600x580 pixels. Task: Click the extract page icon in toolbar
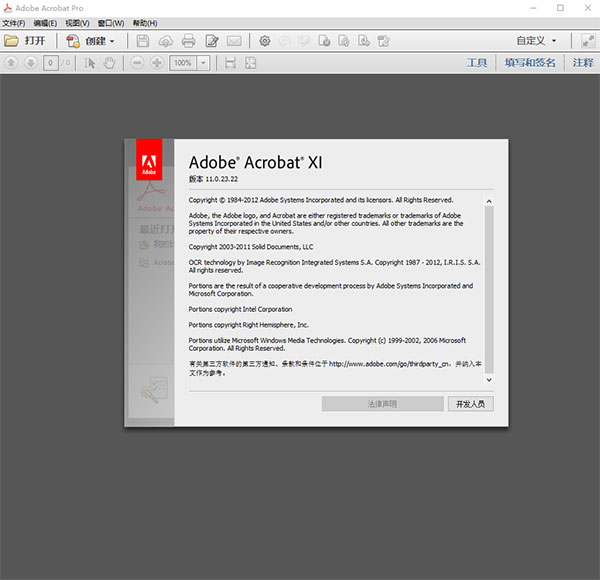pos(364,41)
